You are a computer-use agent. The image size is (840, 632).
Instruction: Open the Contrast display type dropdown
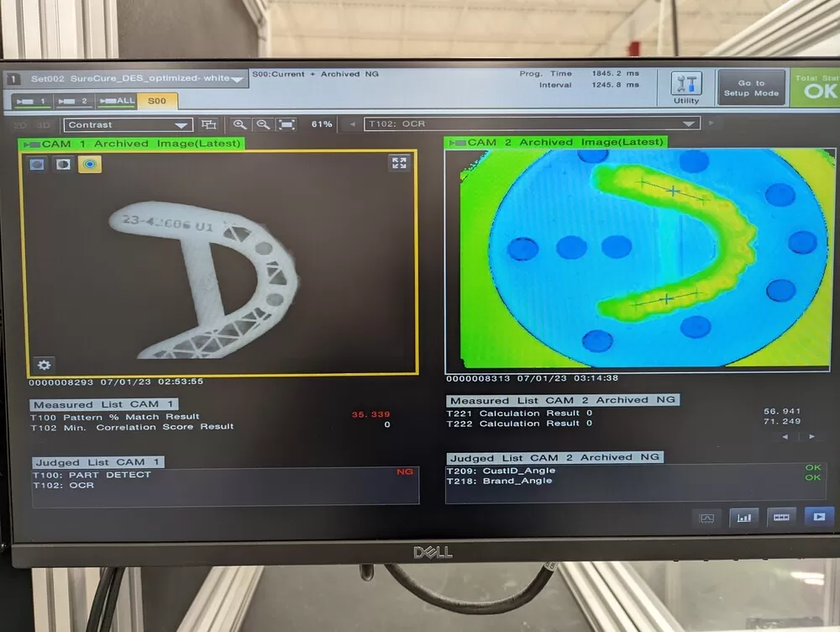coord(128,124)
